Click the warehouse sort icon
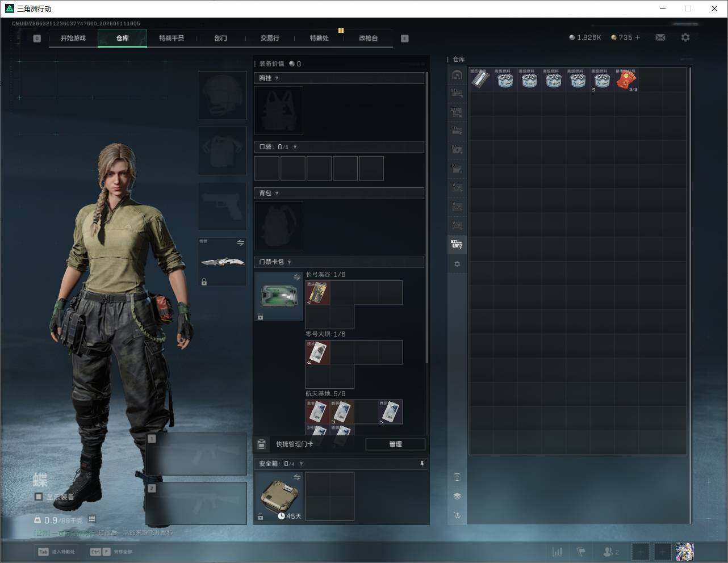The image size is (728, 563). (457, 515)
